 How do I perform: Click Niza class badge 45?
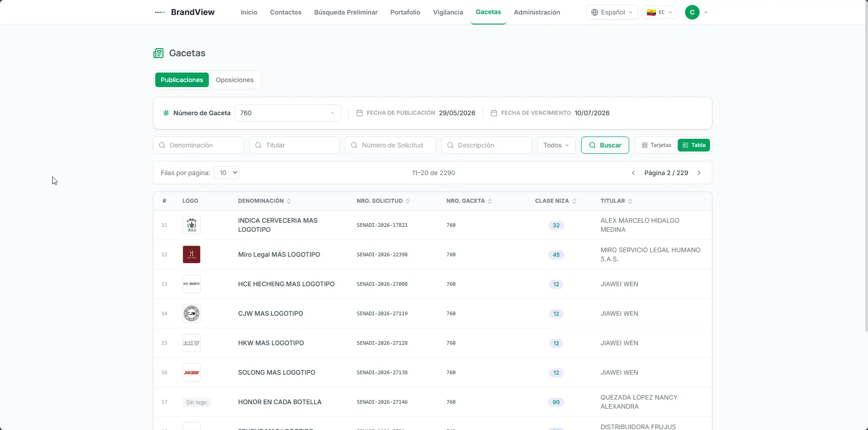(x=556, y=255)
